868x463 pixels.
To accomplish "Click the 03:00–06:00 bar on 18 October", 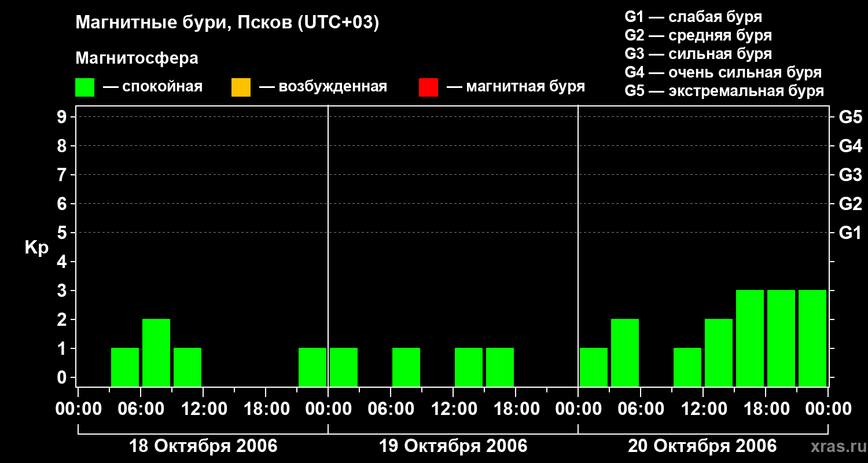I will 125,367.
